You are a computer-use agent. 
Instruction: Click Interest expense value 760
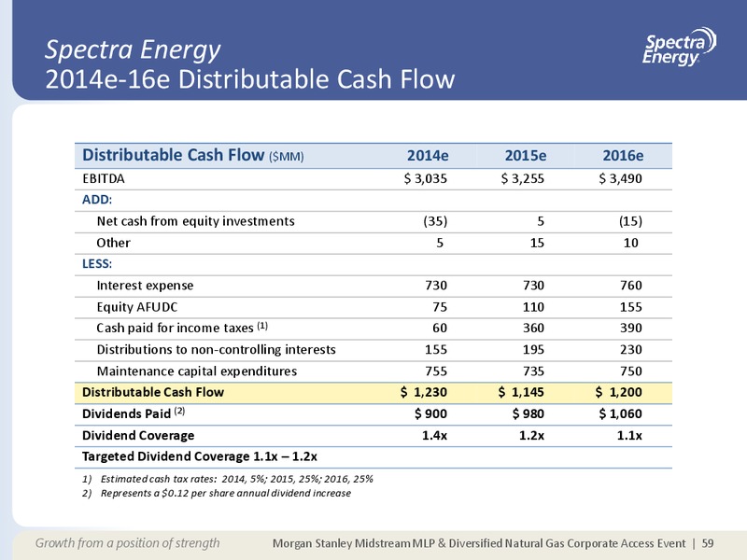(x=631, y=286)
